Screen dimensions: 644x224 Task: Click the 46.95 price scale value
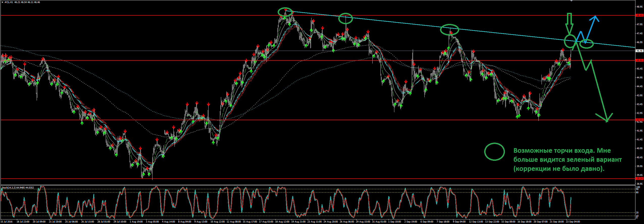point(639,42)
